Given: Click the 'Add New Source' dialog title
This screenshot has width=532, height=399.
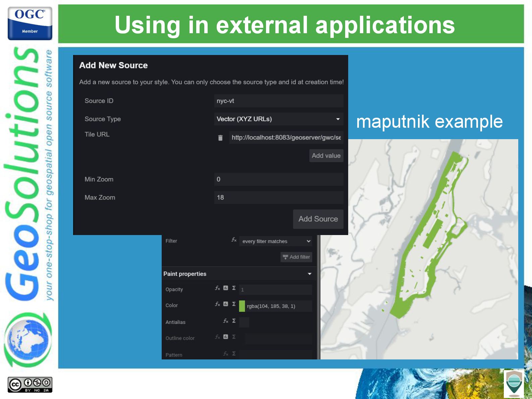Looking at the screenshot, I should 113,65.
